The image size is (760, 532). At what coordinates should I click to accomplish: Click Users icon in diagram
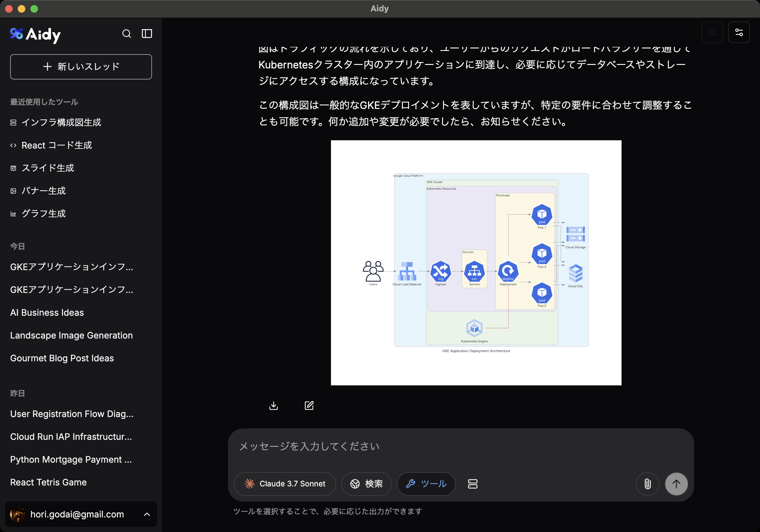tap(373, 271)
